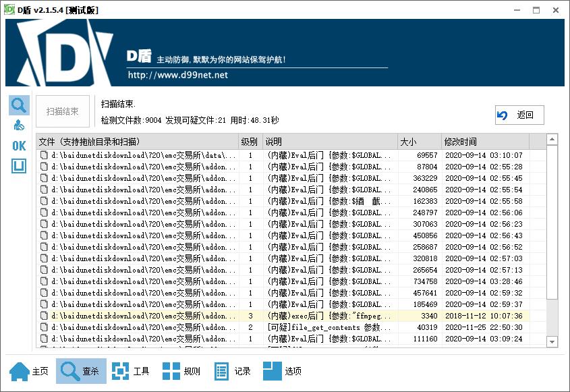The height and width of the screenshot is (392, 570).
Task: Open the user/clone detection sidebar icon
Action: [x=19, y=125]
